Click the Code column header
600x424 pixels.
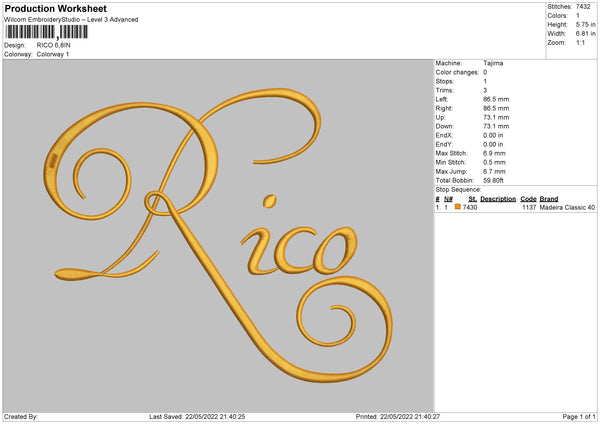point(528,198)
